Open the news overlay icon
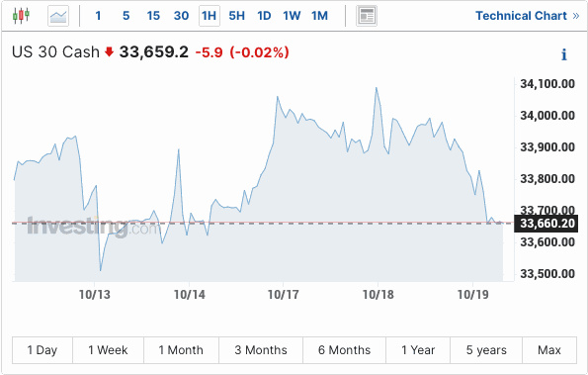This screenshot has width=588, height=375. (367, 16)
